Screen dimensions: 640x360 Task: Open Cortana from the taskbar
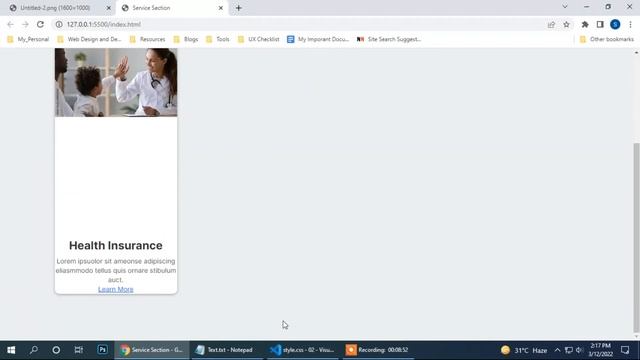click(56, 350)
